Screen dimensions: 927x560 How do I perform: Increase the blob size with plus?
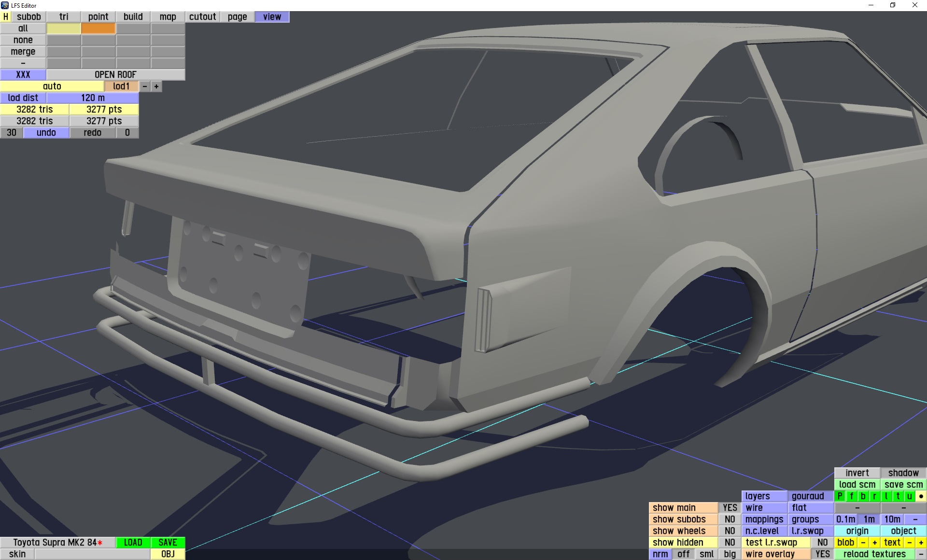(874, 543)
